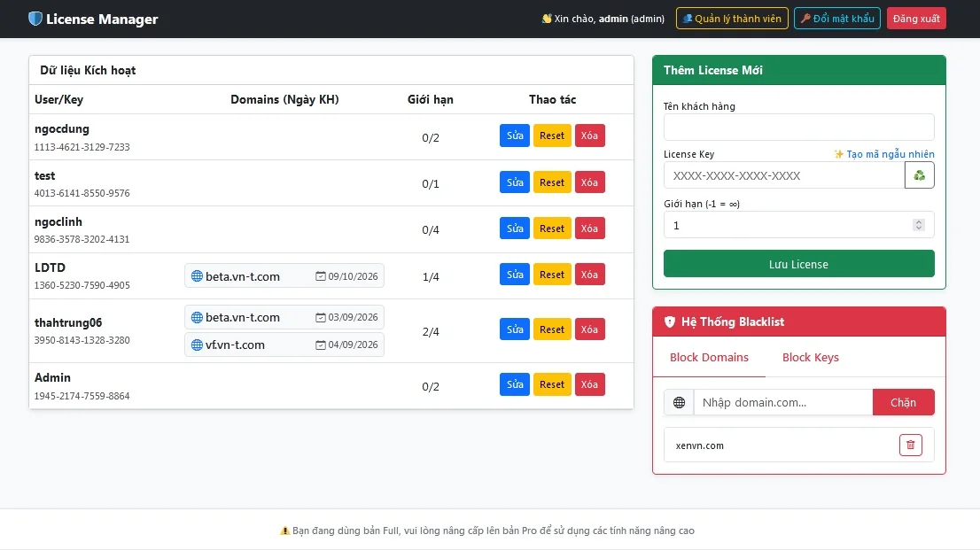The height and width of the screenshot is (550, 980).
Task: Click the globe icon next to domain input
Action: [680, 402]
